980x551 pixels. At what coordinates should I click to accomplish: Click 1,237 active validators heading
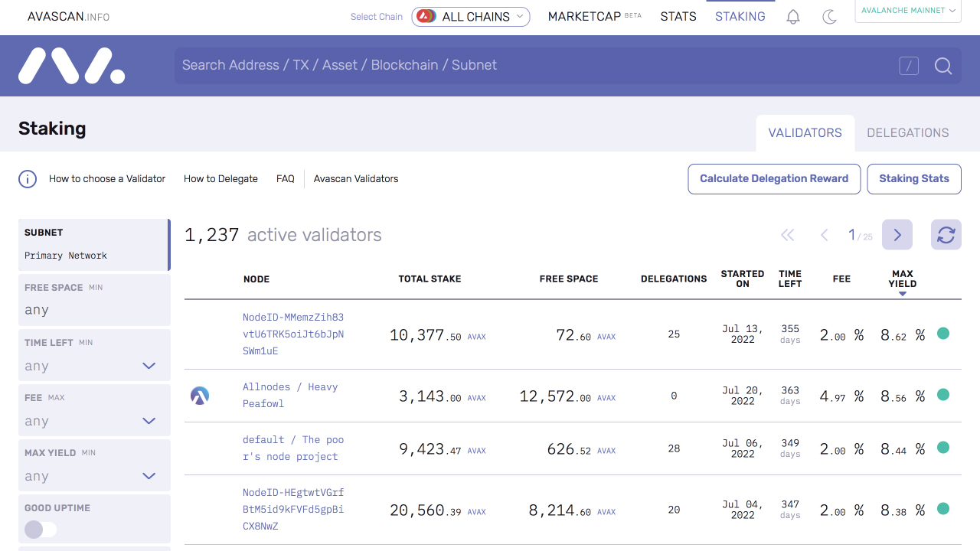pos(283,235)
